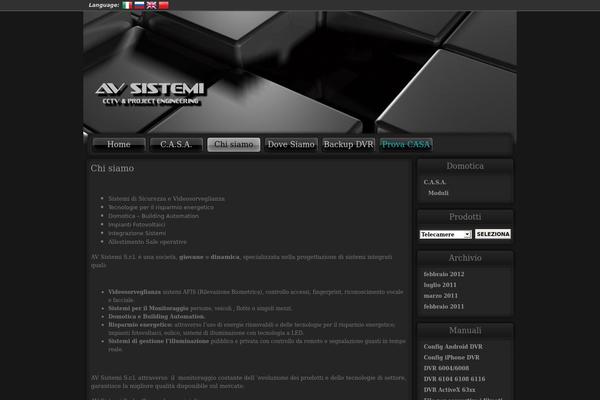Open the luglio 2011 archive
This screenshot has height=400, width=600.
[440, 285]
